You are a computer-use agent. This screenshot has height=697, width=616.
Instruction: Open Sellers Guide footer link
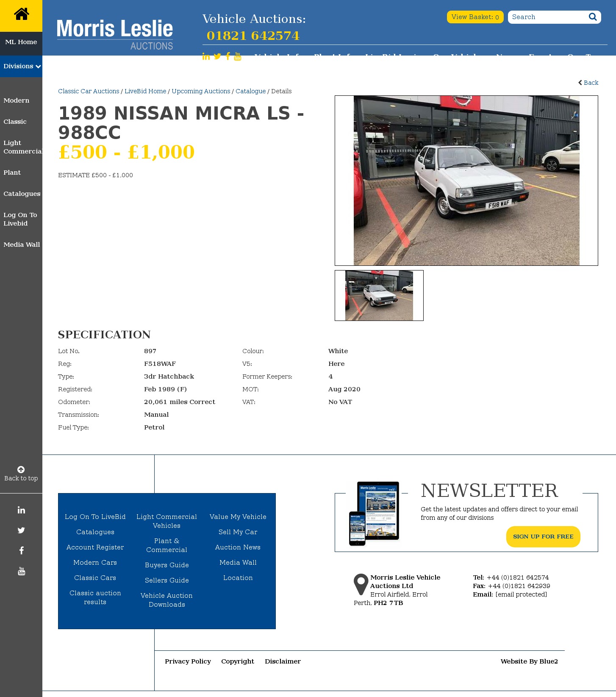167,580
